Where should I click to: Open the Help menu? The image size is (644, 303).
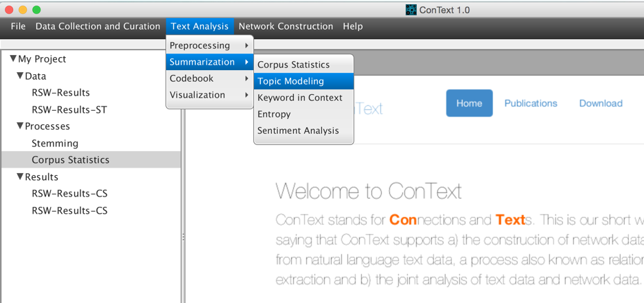pyautogui.click(x=353, y=26)
